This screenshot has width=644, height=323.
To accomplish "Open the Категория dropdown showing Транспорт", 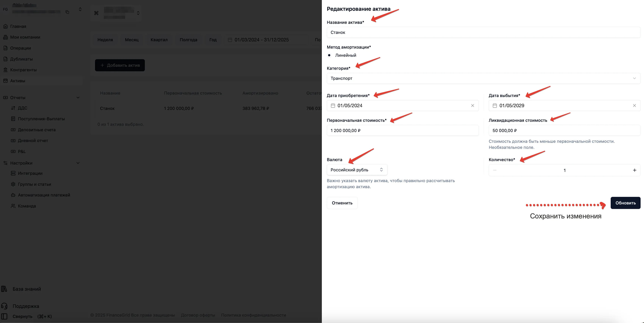I will click(483, 78).
